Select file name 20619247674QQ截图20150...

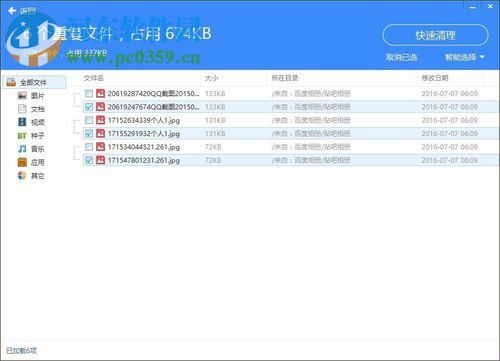[154, 107]
